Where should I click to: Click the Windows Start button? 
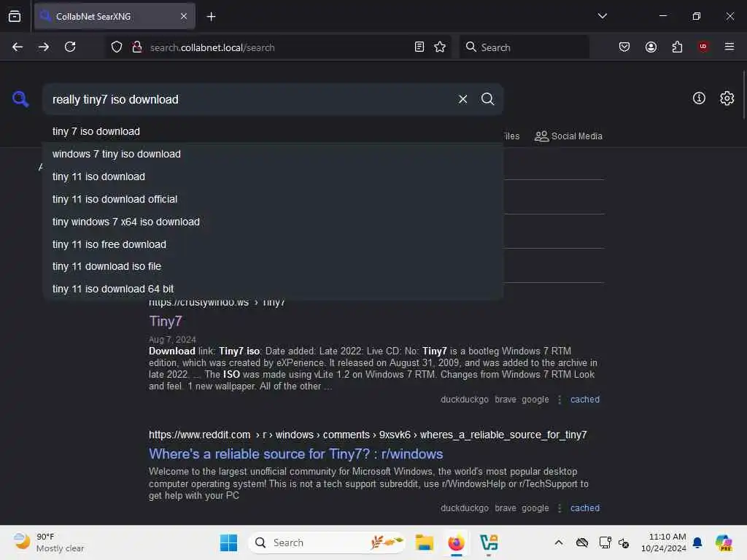[228, 542]
